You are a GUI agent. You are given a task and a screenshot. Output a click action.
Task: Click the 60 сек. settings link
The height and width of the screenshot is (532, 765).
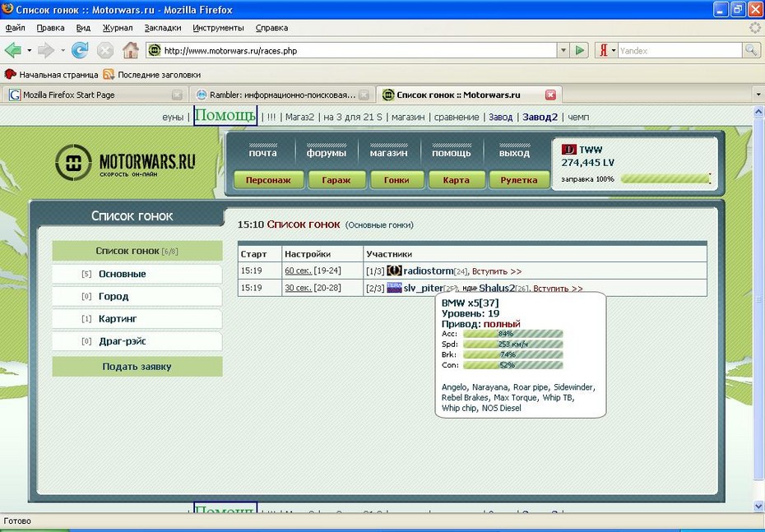(298, 271)
